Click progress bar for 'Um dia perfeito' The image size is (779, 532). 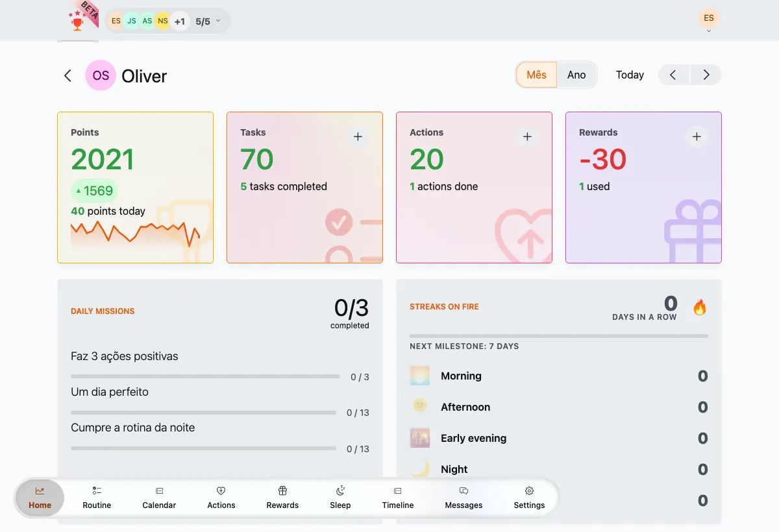point(203,413)
